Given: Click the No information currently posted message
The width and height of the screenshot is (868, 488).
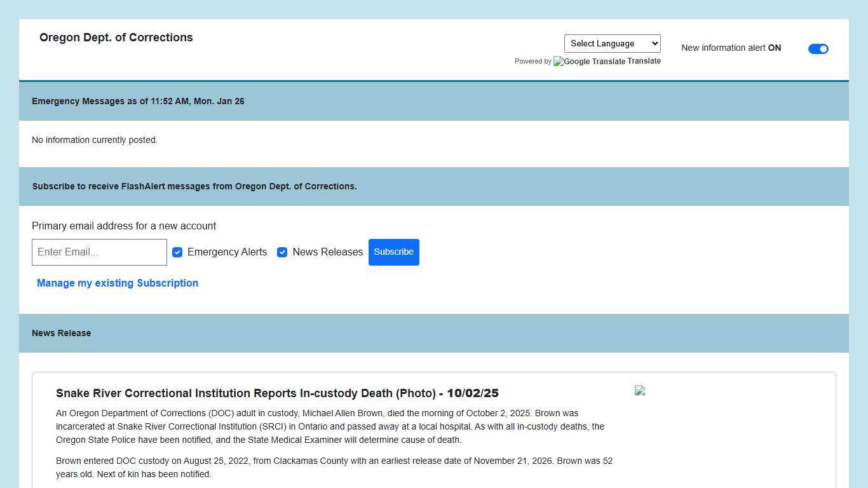Looking at the screenshot, I should tap(95, 140).
